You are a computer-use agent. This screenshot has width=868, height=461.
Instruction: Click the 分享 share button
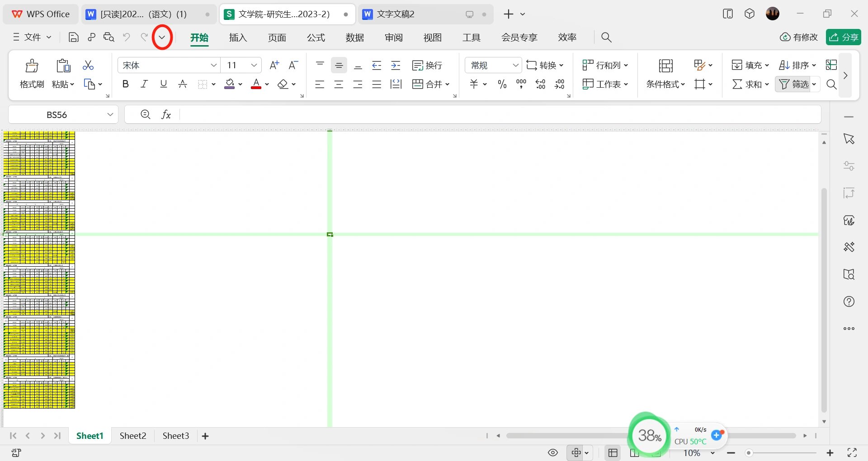point(844,37)
